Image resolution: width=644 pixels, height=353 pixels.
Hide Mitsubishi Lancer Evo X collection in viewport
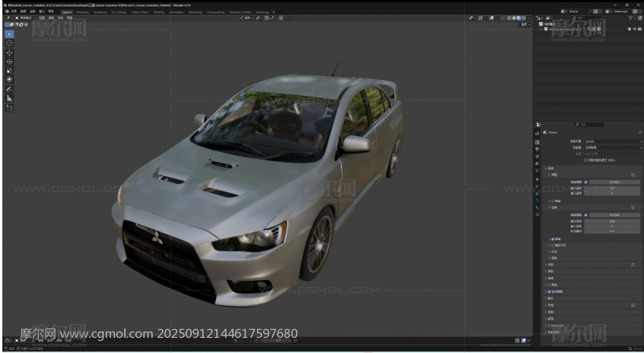[634, 29]
